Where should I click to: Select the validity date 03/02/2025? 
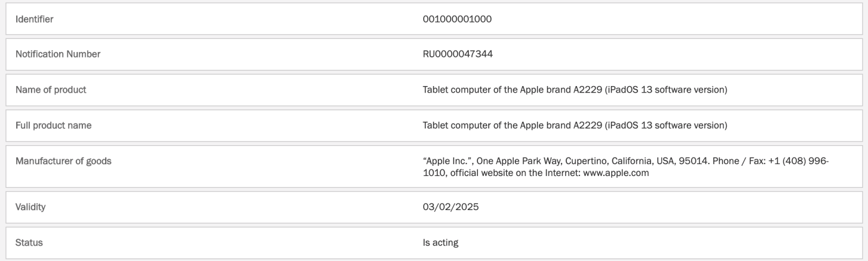[451, 207]
